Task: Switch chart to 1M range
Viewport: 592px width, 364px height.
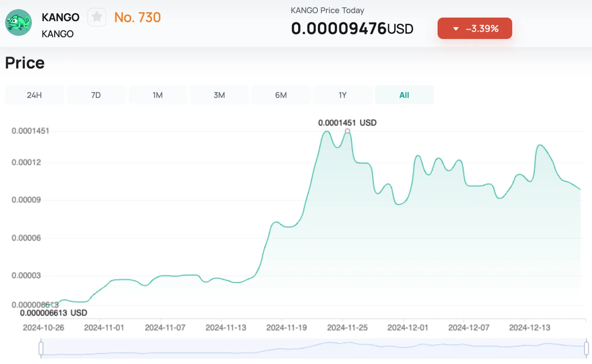Action: pos(158,95)
